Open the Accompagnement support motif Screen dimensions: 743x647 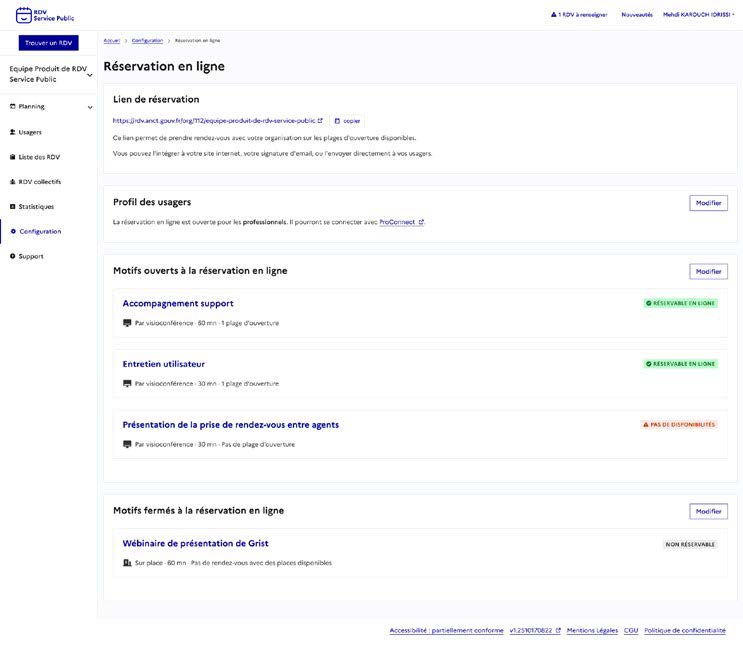[x=178, y=303]
